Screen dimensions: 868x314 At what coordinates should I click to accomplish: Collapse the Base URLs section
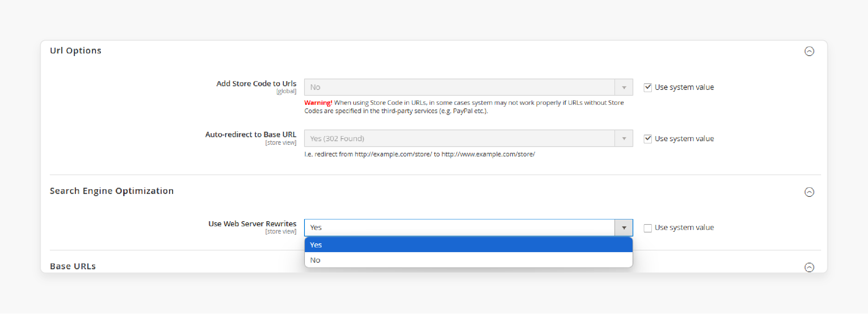tap(809, 267)
